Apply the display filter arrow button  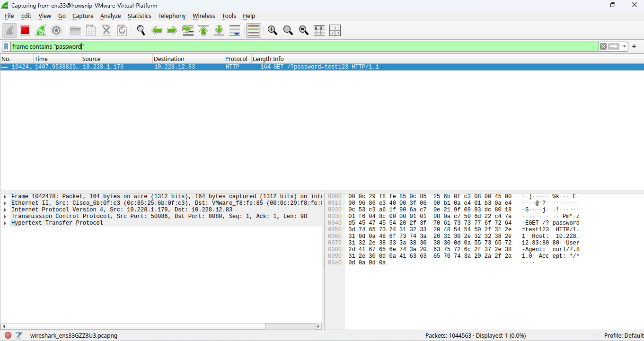click(614, 46)
